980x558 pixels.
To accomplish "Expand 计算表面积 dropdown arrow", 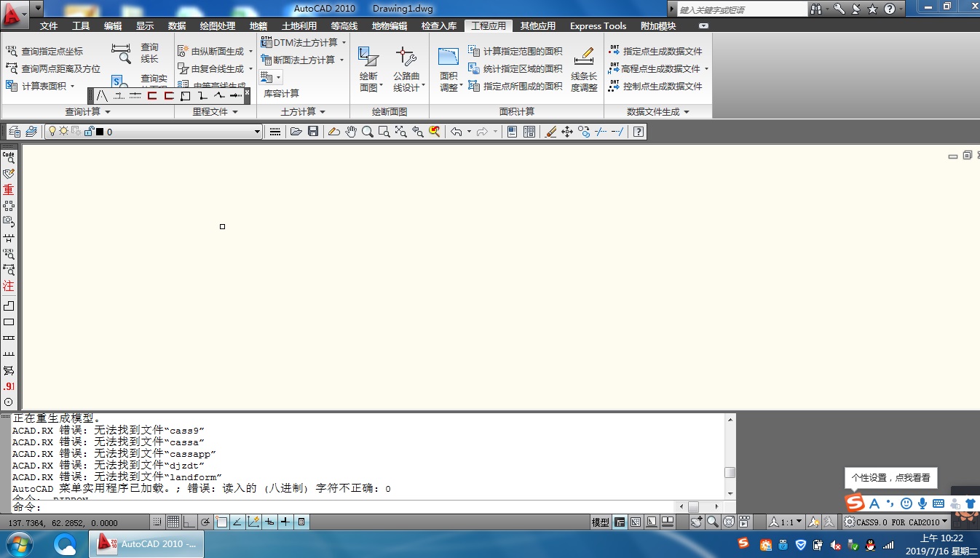I will point(73,87).
